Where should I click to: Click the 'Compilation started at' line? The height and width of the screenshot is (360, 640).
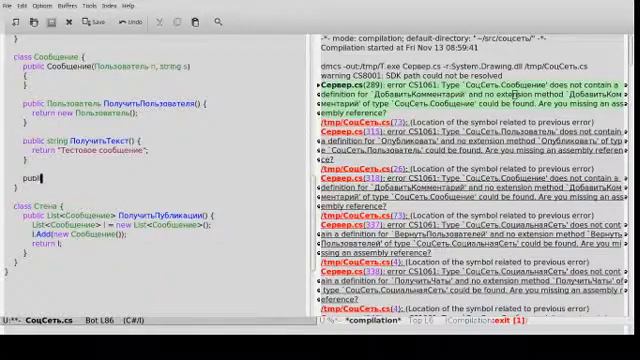[x=399, y=48]
